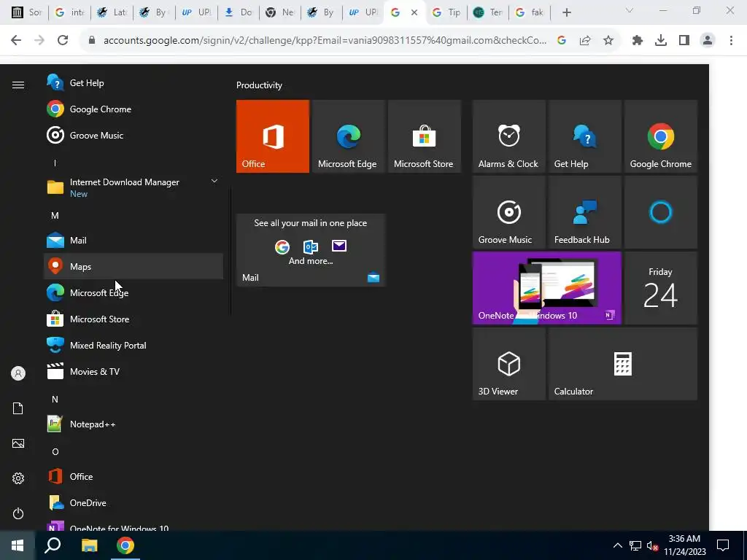
Task: Switch to the "Tip" Chrome tab
Action: (446, 12)
